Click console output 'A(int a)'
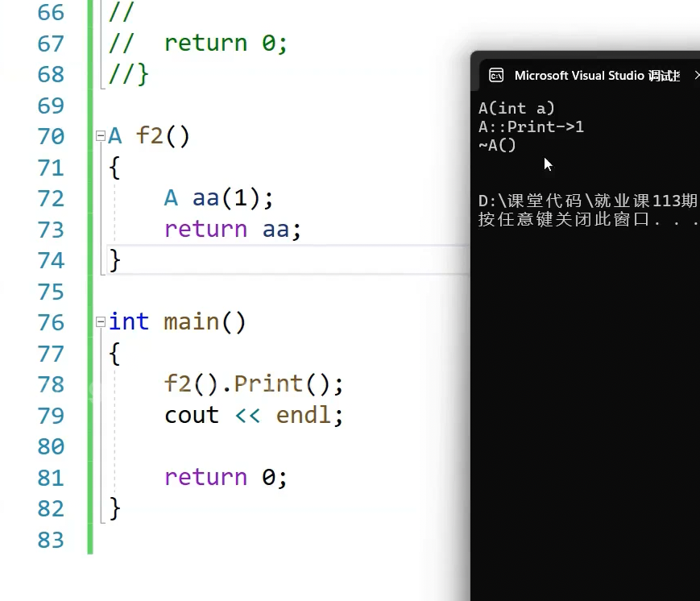Image resolution: width=700 pixels, height=601 pixels. [x=516, y=109]
